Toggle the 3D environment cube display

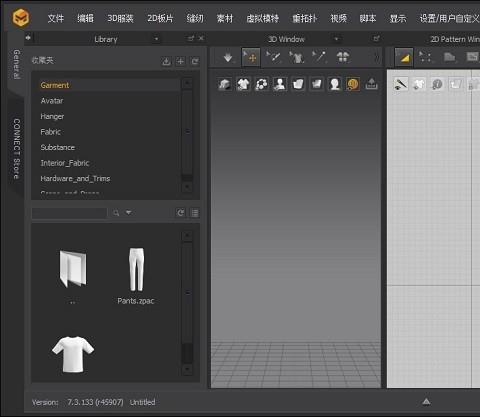(x=225, y=84)
